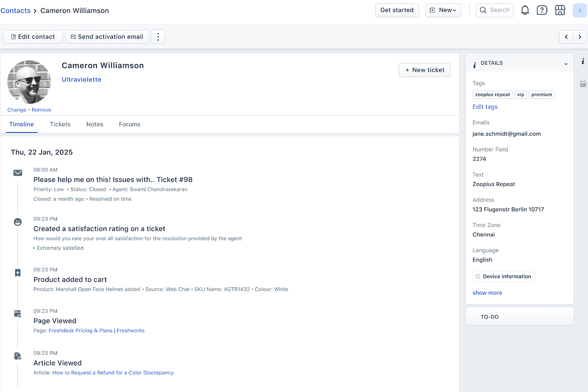Click the New ticket button
Screen dimensions: 588x392
coord(424,70)
